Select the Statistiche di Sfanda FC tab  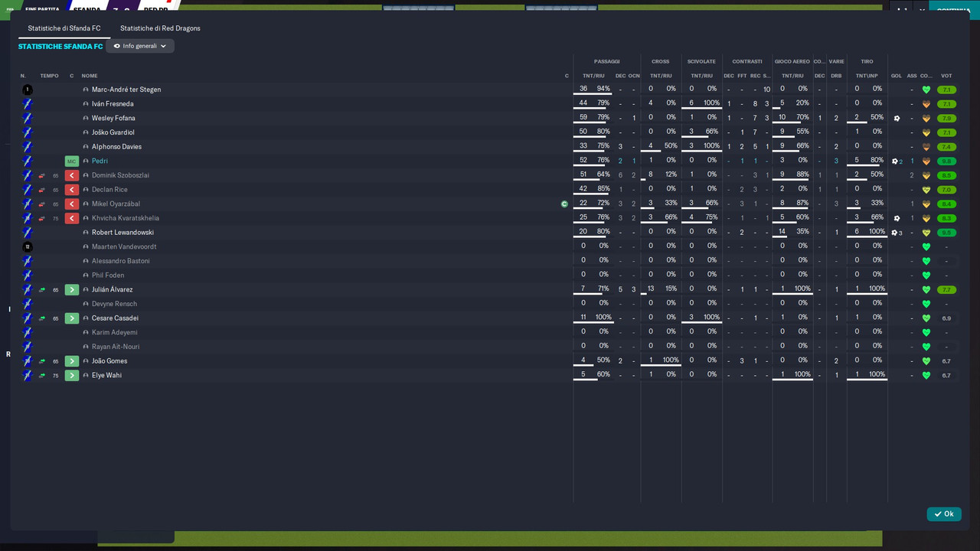coord(64,28)
